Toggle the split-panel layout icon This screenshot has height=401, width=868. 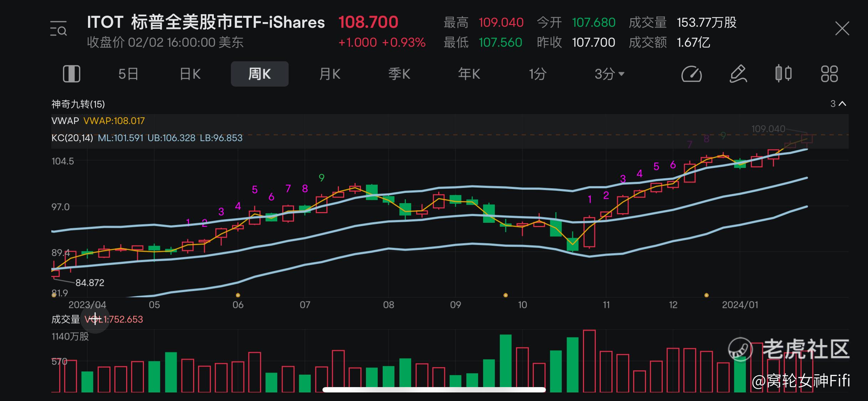72,74
